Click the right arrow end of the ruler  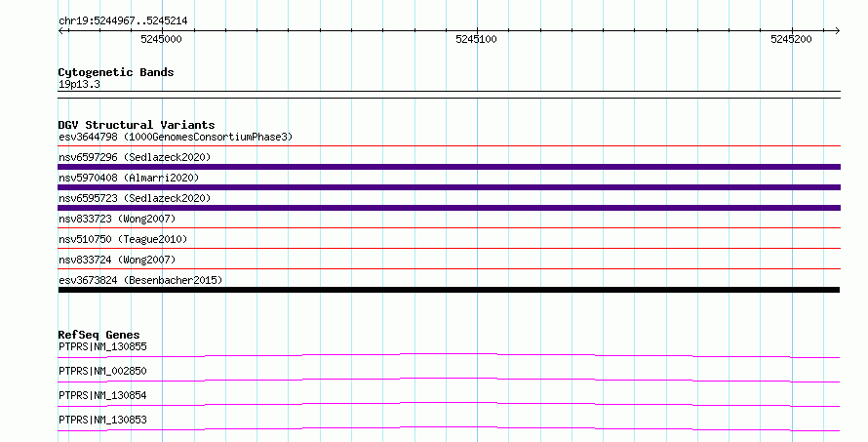coord(837,31)
